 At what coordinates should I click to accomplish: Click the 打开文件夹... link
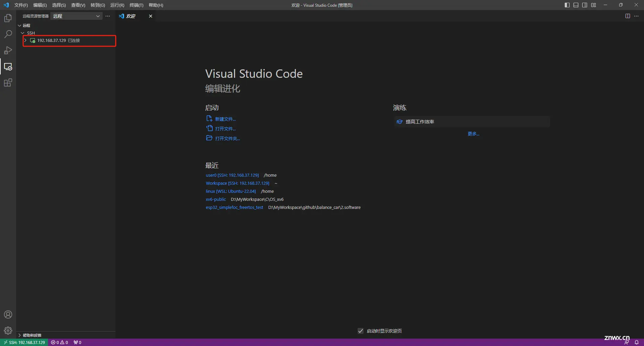227,138
